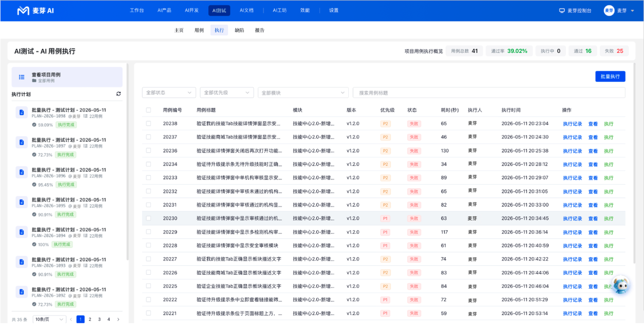Open the floating AI assistant robot
The width and height of the screenshot is (644, 324).
click(x=620, y=285)
